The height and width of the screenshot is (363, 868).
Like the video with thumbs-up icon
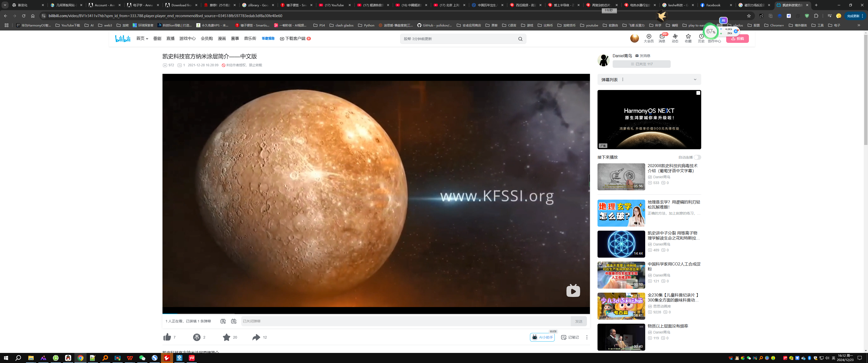tap(167, 337)
